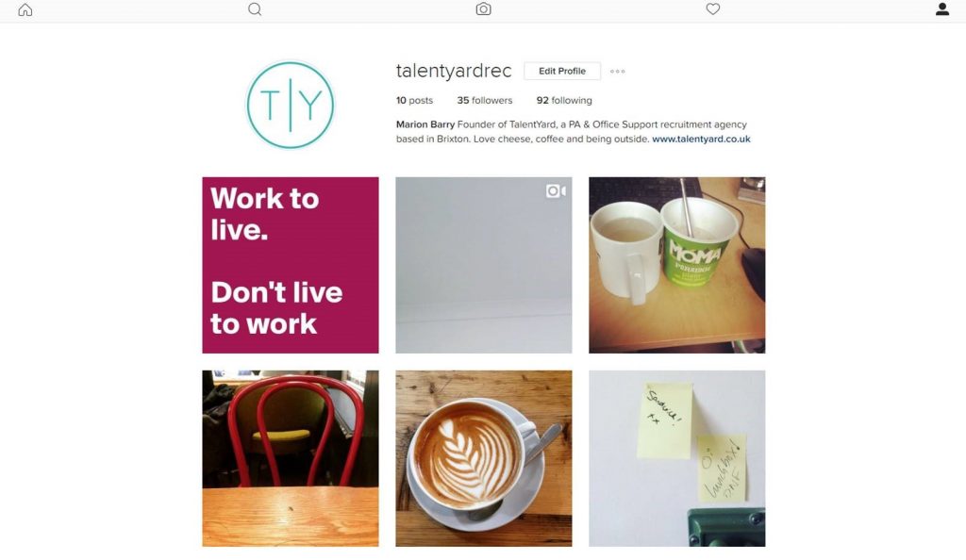966x560 pixels.
Task: View the 92 following list
Action: [564, 100]
